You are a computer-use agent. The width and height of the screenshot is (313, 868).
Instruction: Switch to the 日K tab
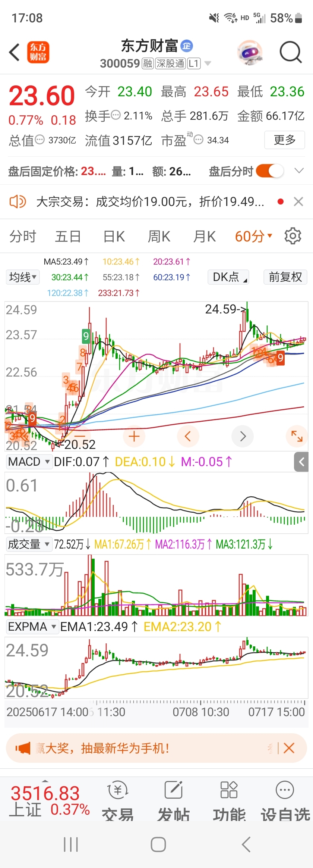114,237
